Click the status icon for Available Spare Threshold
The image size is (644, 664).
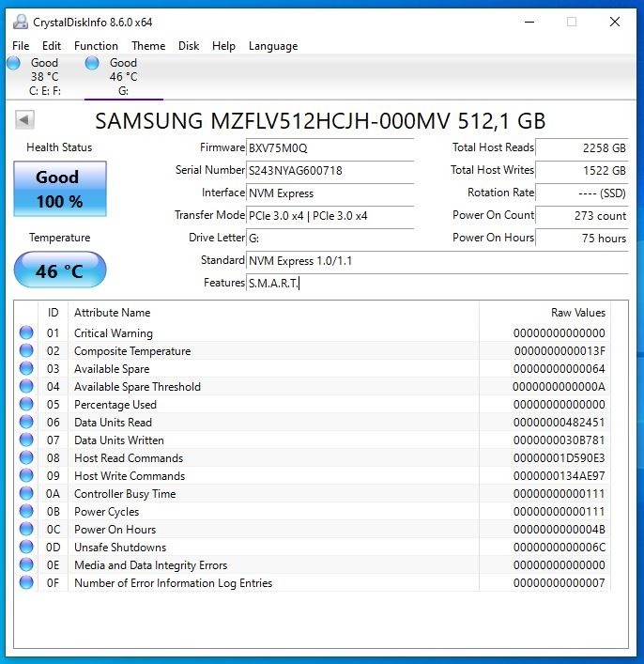pos(26,386)
